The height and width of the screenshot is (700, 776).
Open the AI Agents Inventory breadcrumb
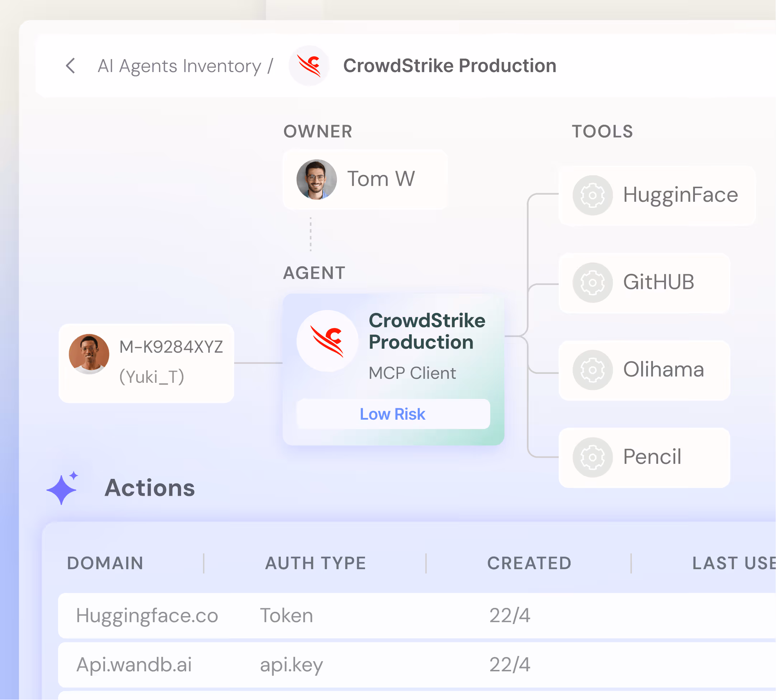pos(180,66)
